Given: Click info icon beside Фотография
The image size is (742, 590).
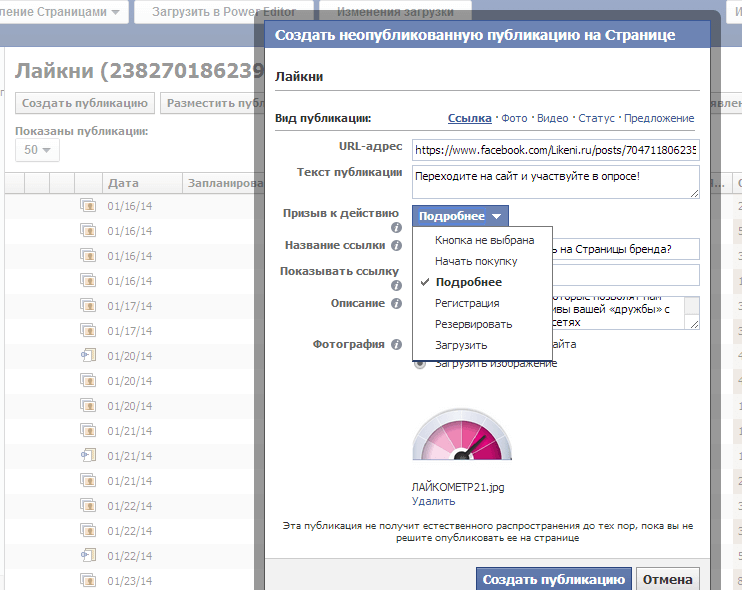Looking at the screenshot, I should click(x=396, y=344).
